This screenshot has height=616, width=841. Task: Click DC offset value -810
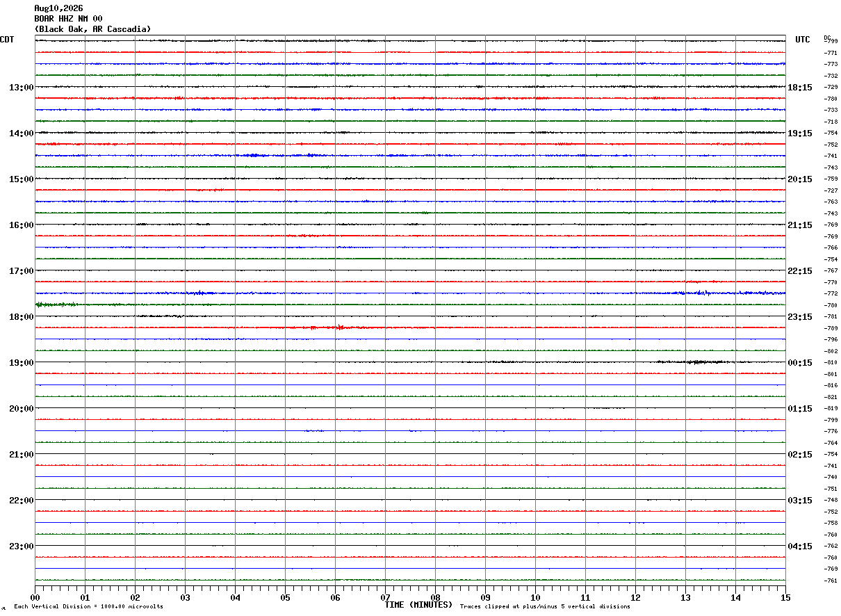[x=831, y=363]
